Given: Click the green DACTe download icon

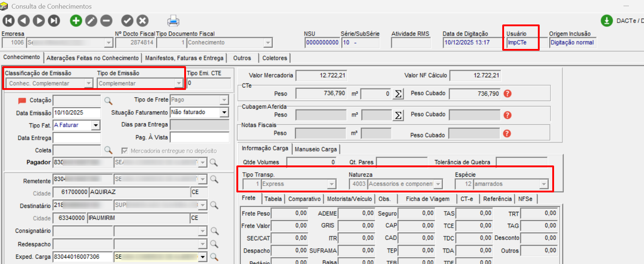Looking at the screenshot, I should (x=607, y=21).
